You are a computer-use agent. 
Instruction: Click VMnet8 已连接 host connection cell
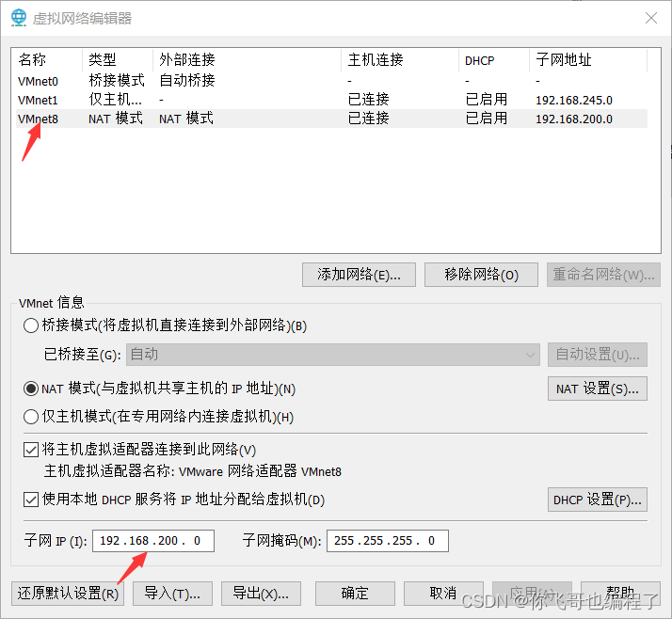369,119
